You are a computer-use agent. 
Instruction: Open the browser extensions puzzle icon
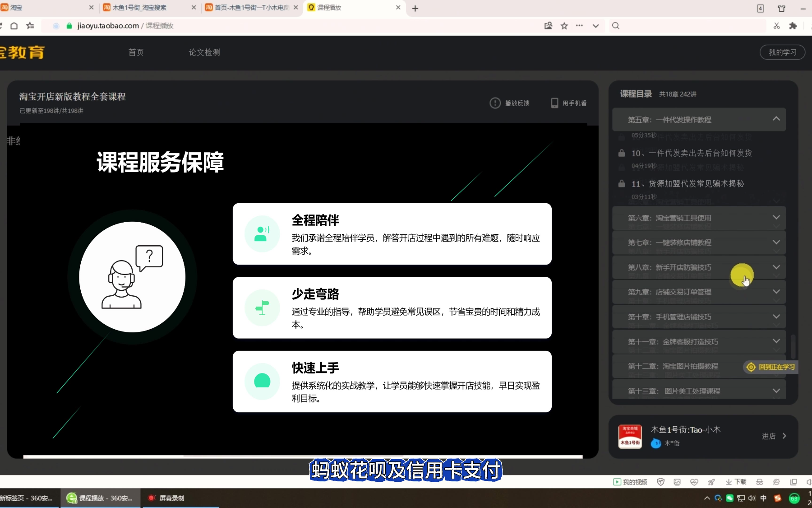[793, 26]
